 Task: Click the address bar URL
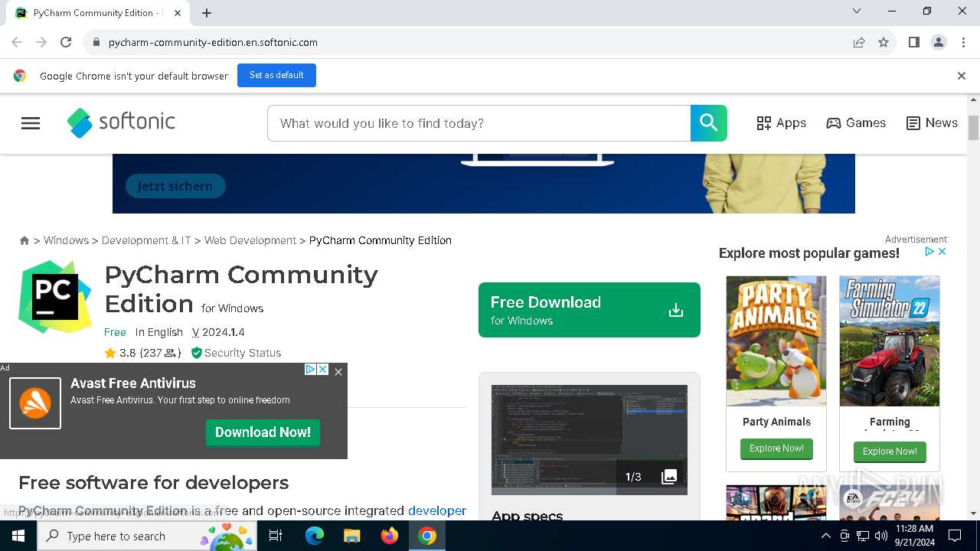point(213,42)
